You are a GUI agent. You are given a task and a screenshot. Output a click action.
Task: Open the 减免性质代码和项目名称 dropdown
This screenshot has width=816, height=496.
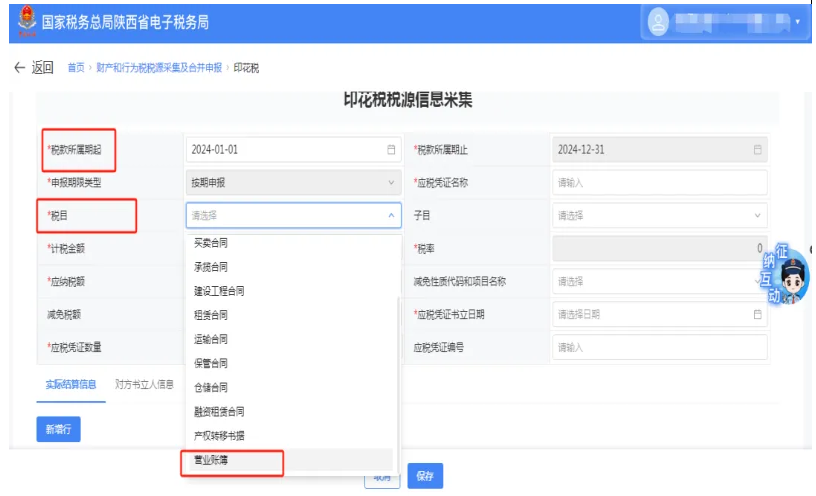click(x=659, y=281)
